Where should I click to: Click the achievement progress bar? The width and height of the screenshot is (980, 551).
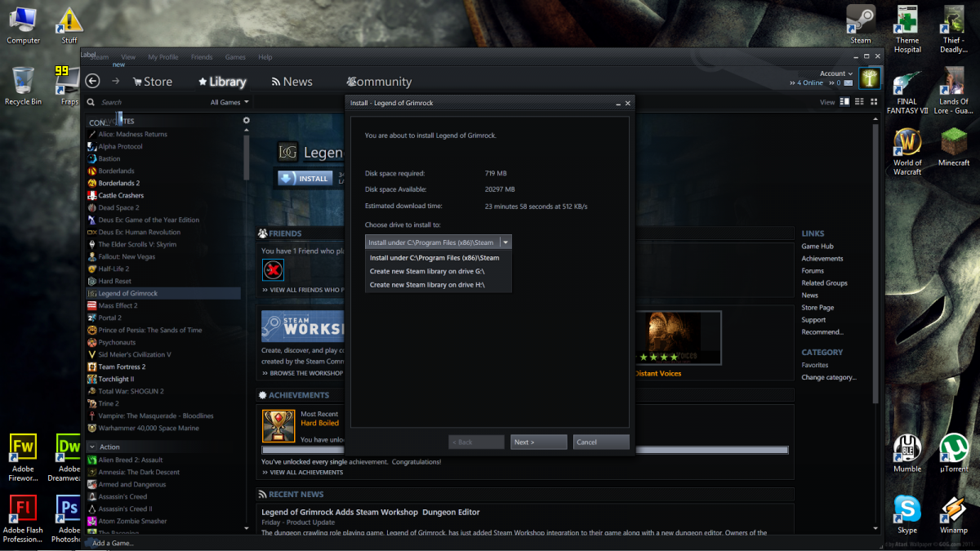tap(525, 450)
